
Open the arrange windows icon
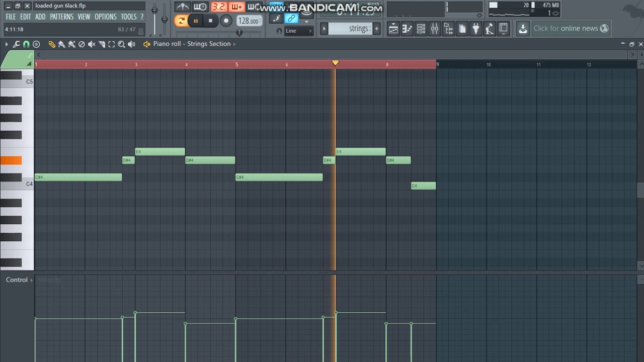coord(503,29)
